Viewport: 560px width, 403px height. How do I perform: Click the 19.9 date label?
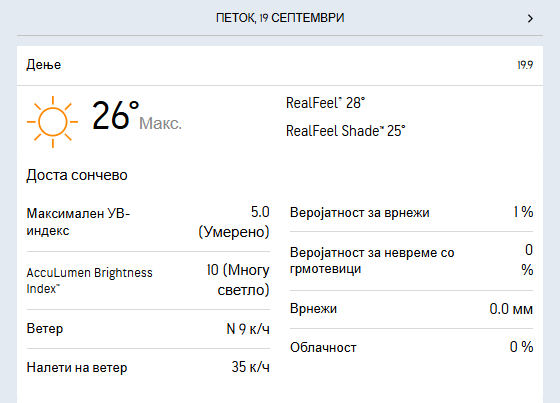point(525,65)
